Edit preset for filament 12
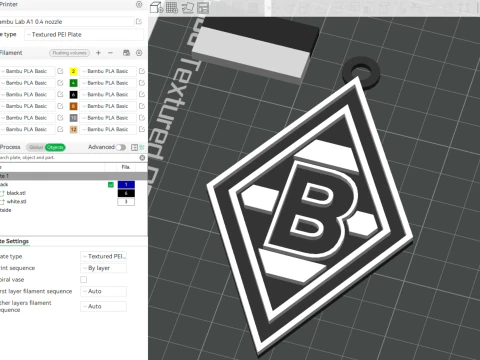This screenshot has width=480, height=360. tap(142, 129)
